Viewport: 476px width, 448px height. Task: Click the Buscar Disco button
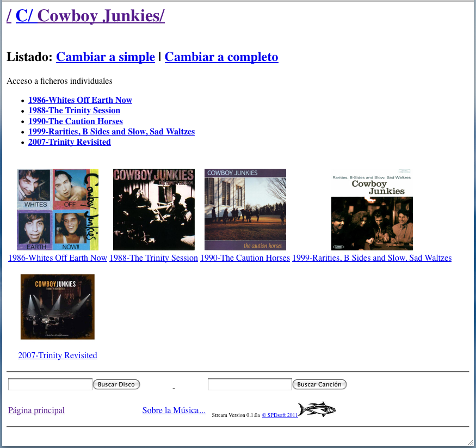116,384
